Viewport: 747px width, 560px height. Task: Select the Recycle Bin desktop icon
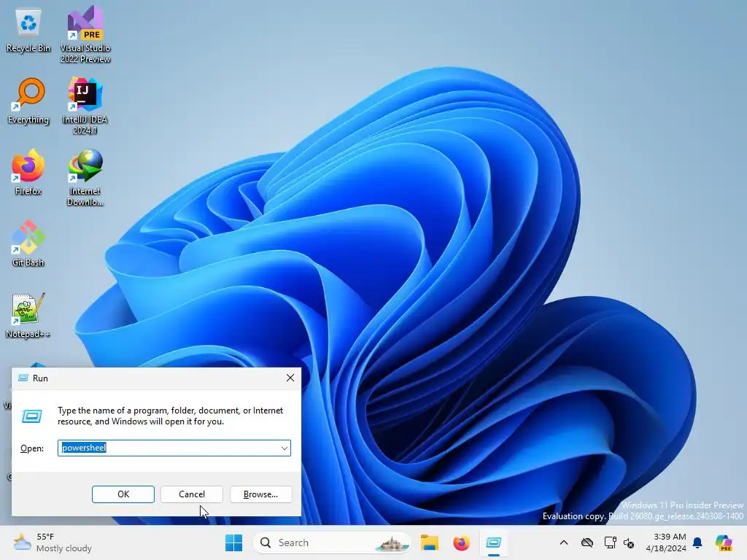pyautogui.click(x=28, y=31)
